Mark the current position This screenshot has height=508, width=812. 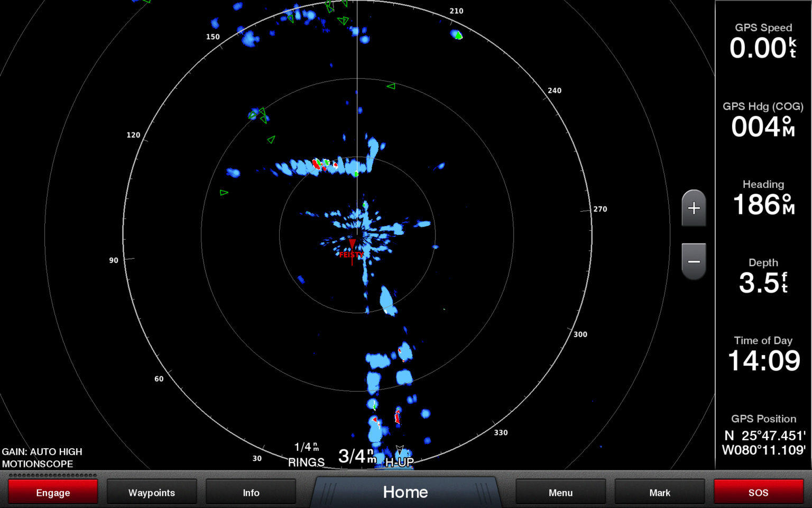click(x=659, y=493)
